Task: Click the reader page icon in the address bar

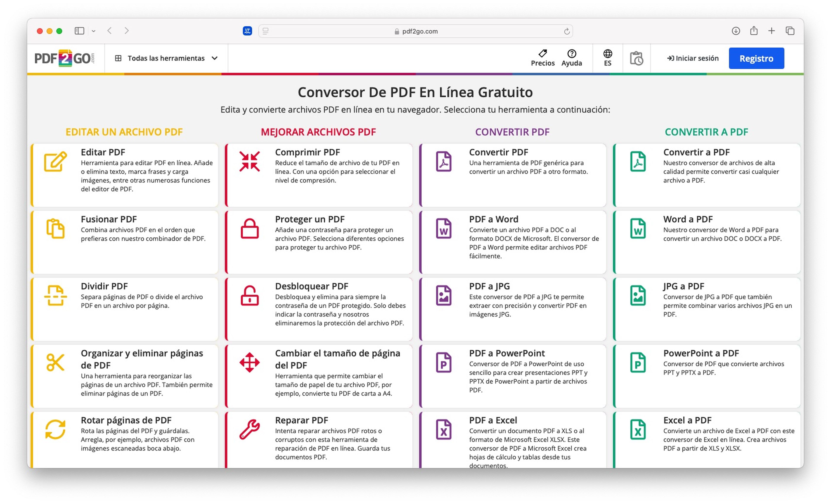Action: click(265, 31)
